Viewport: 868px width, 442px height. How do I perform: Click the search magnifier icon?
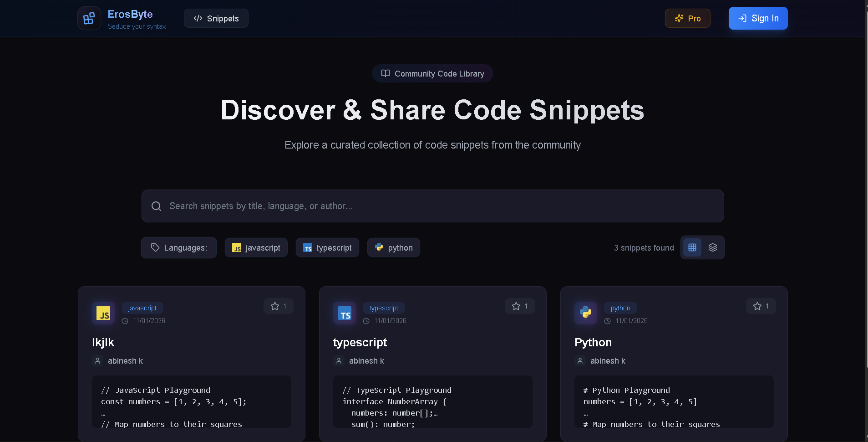tap(156, 206)
